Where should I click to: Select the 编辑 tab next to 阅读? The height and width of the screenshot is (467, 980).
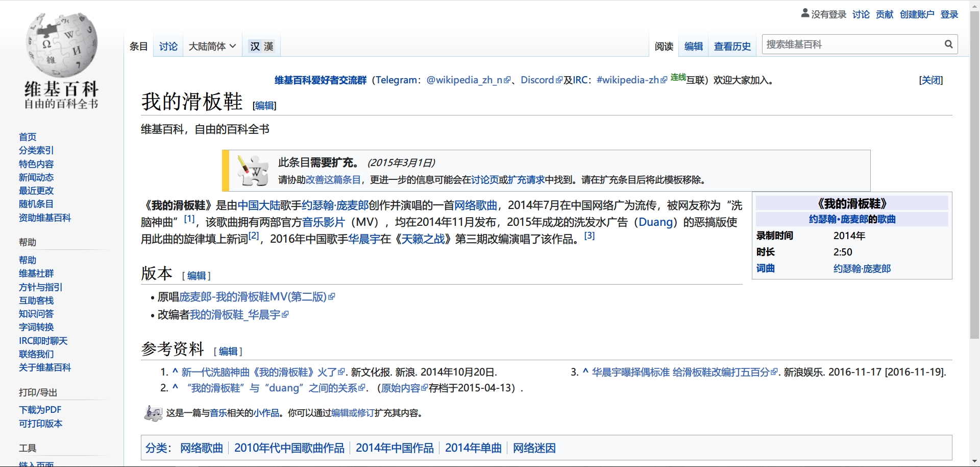point(693,46)
